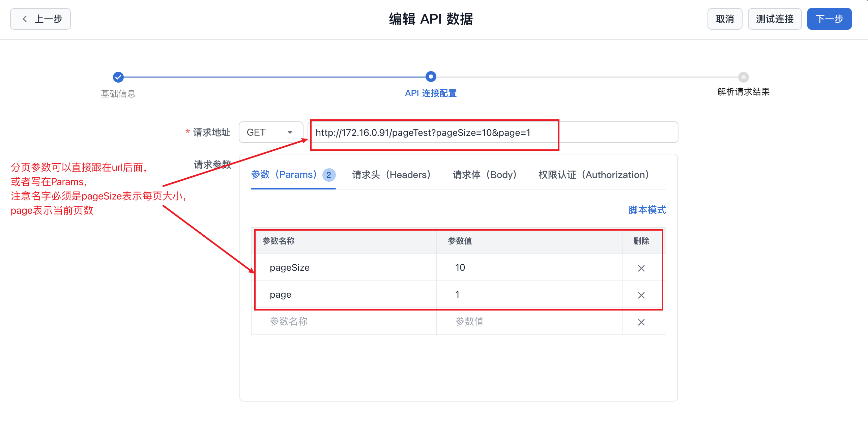Remove the empty parameter row

click(x=641, y=322)
